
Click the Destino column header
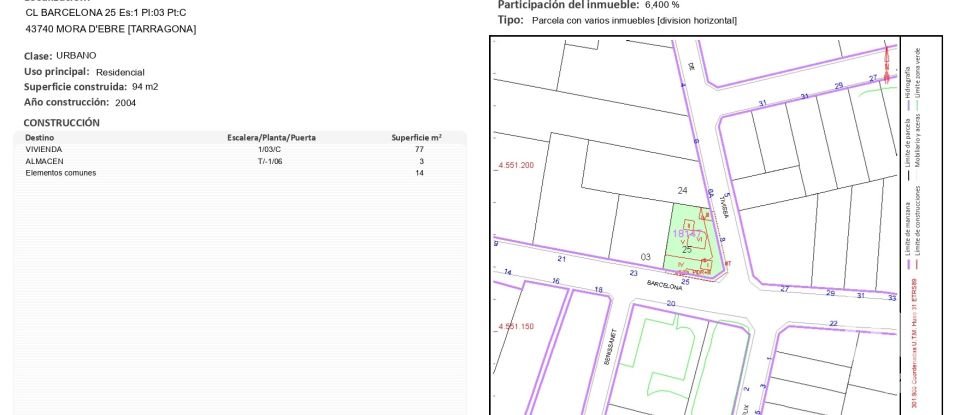coord(40,137)
